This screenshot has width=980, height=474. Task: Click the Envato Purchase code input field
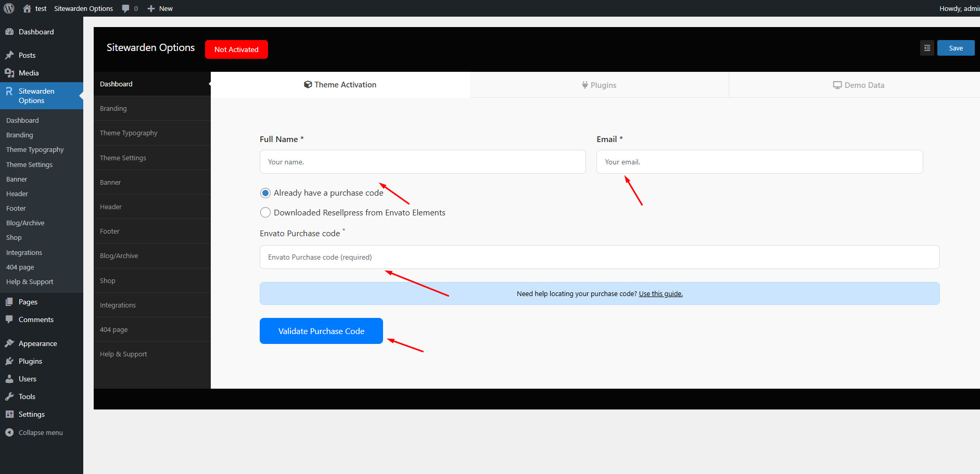click(x=600, y=257)
